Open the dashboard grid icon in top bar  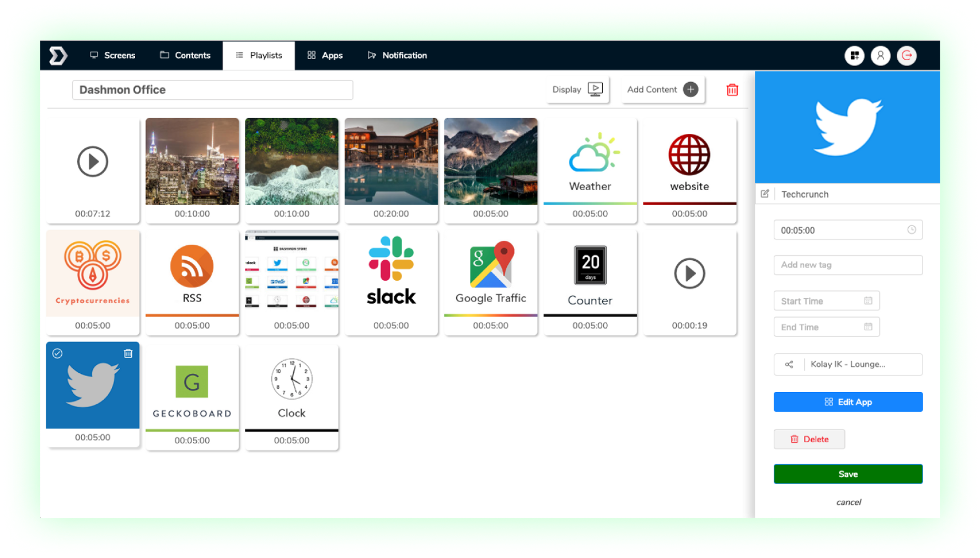[x=854, y=56]
